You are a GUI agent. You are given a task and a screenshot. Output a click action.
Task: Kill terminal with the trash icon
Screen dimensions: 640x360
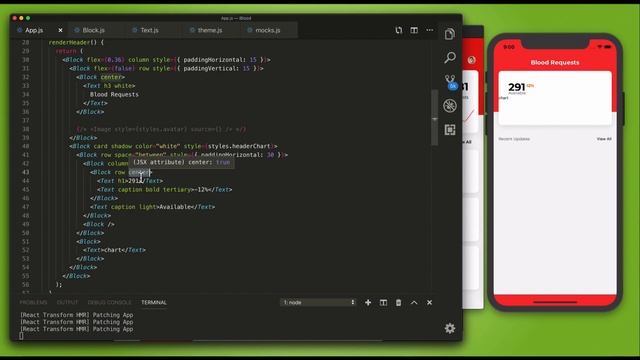coord(398,302)
